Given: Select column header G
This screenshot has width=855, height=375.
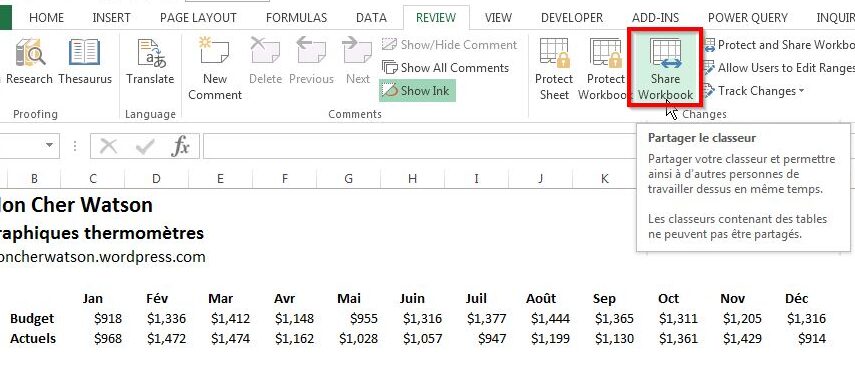Looking at the screenshot, I should pos(348,178).
